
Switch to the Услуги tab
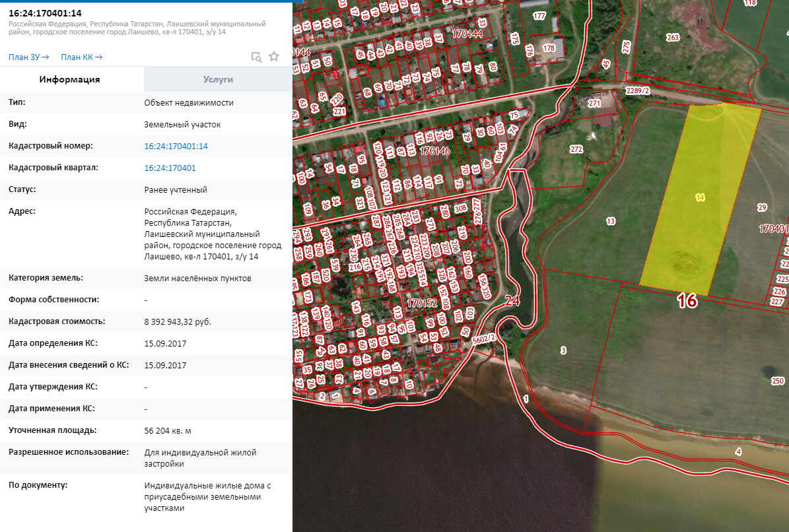(x=218, y=80)
